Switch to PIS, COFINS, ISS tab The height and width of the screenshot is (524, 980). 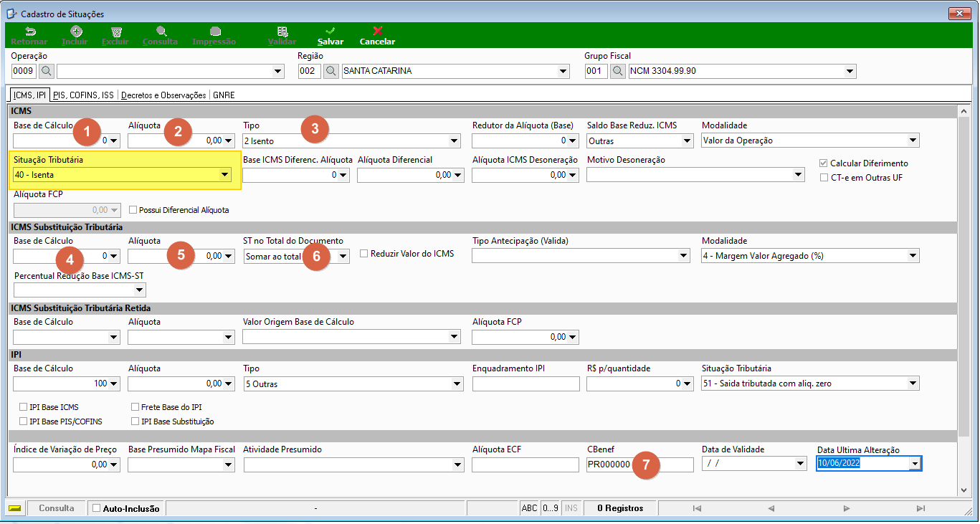coord(84,95)
